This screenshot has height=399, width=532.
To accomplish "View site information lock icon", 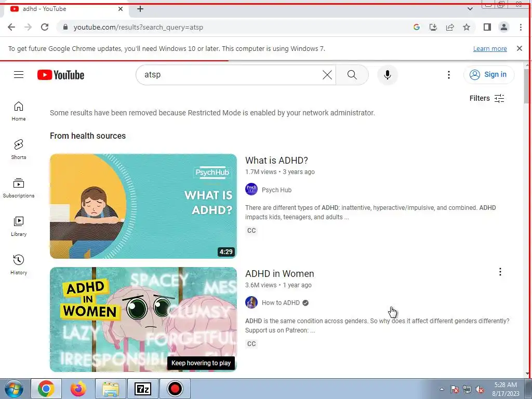I will point(65,27).
